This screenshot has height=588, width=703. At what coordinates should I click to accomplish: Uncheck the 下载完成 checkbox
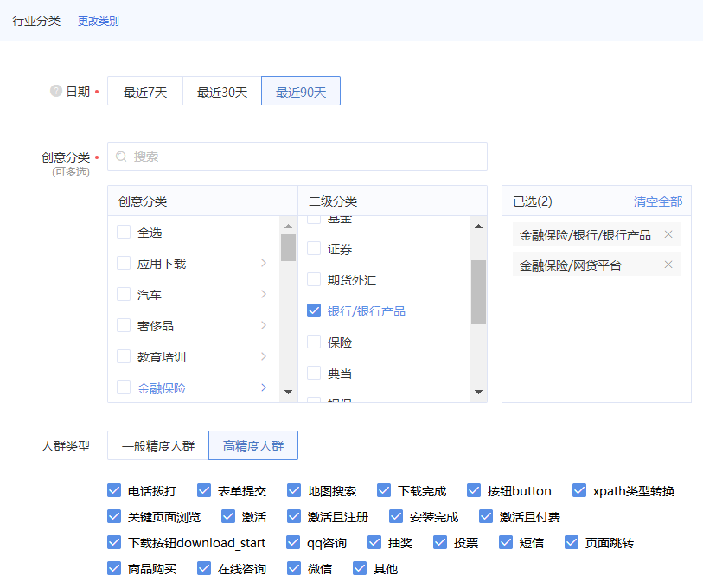tap(384, 490)
